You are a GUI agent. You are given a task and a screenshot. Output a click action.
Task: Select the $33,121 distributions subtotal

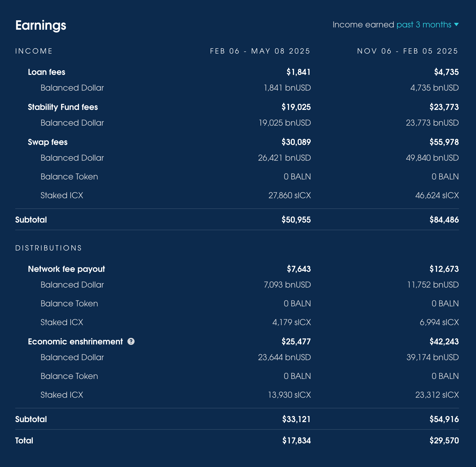coord(297,419)
